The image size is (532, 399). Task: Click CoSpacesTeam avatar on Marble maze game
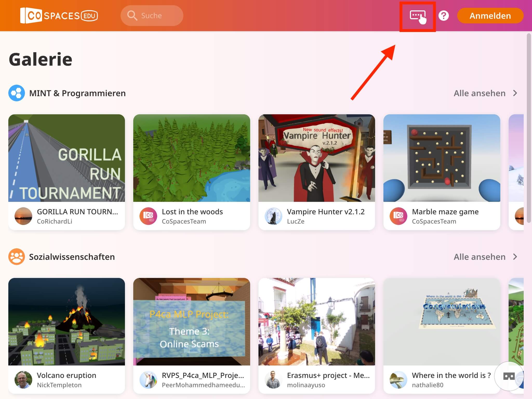tap(398, 216)
